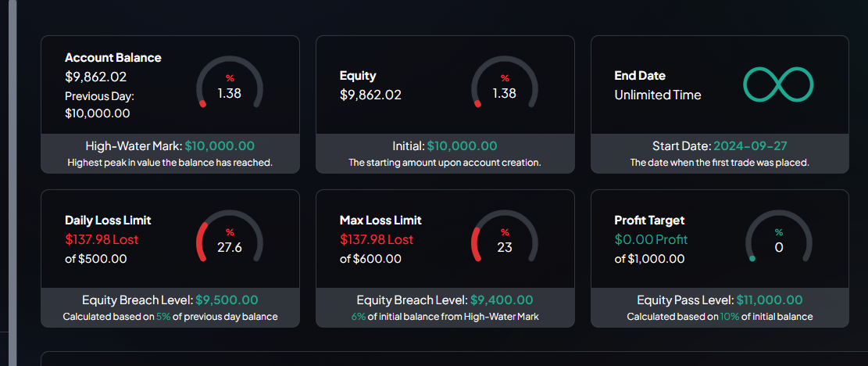Click the $0.00 Profit amount
The image size is (868, 366).
[x=651, y=239]
